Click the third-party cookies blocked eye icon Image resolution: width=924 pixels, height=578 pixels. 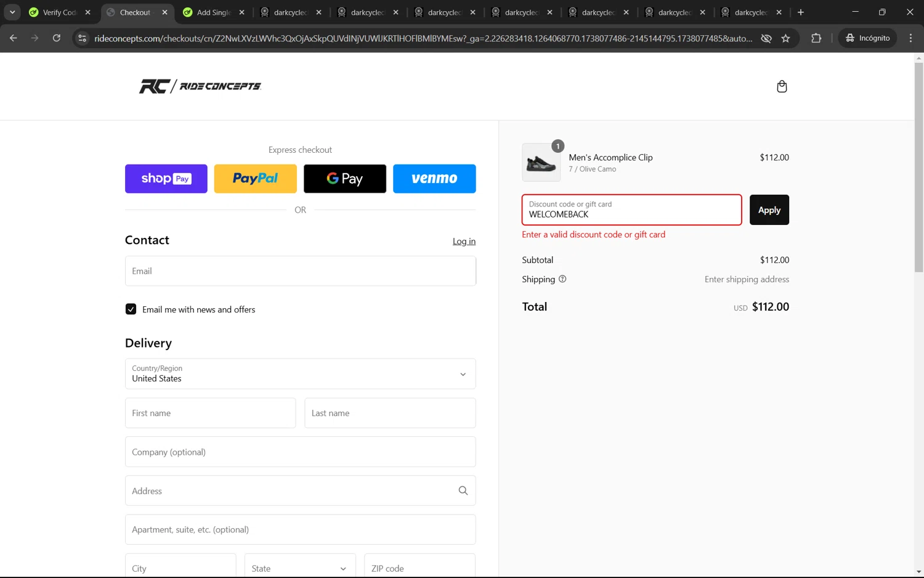coord(766,38)
